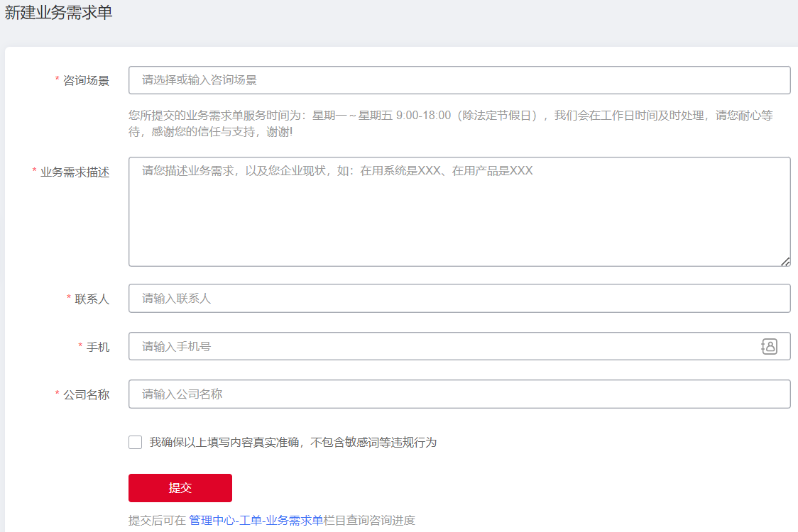Image resolution: width=798 pixels, height=532 pixels.
Task: Click the 业务需求描述 field label
Action: click(x=75, y=172)
